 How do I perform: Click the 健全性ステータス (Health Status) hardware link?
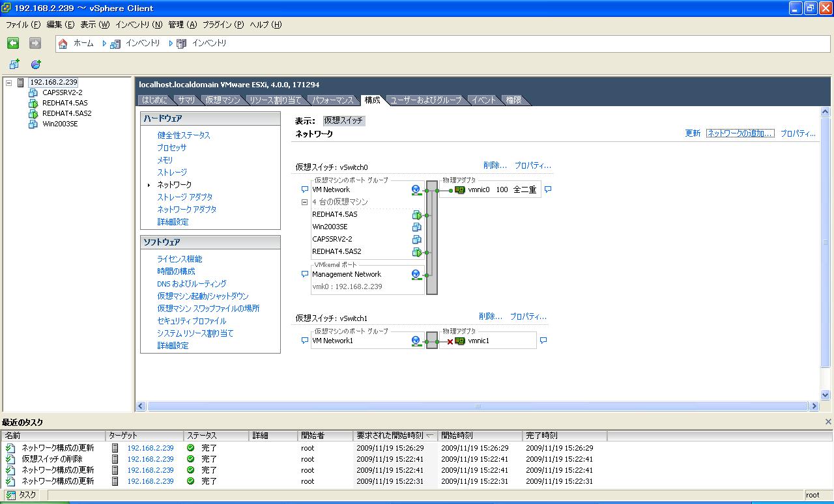click(x=184, y=135)
